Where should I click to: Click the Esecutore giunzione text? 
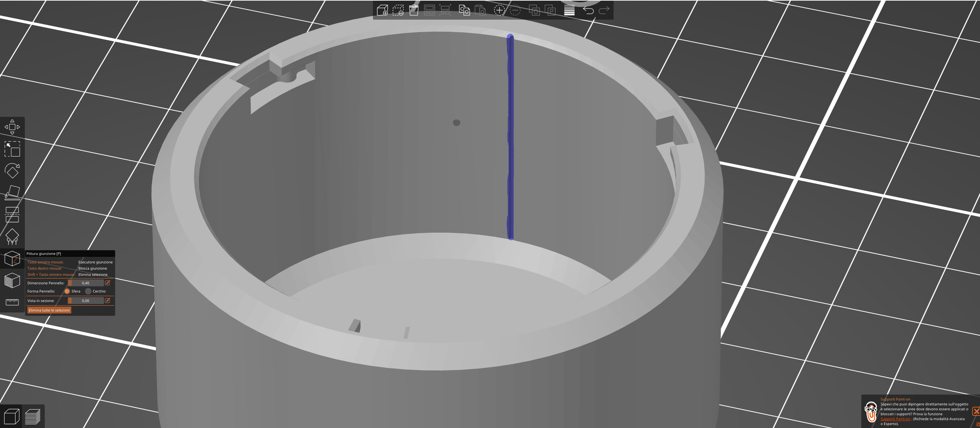pos(95,262)
